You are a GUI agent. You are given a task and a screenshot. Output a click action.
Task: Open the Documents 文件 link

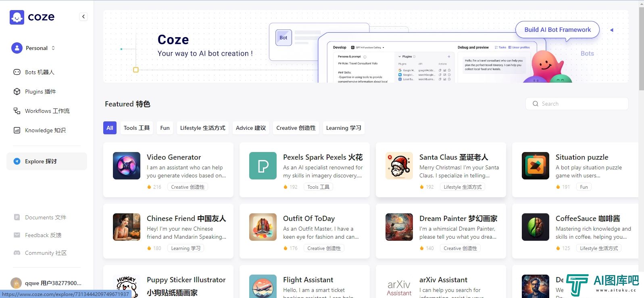(46, 217)
